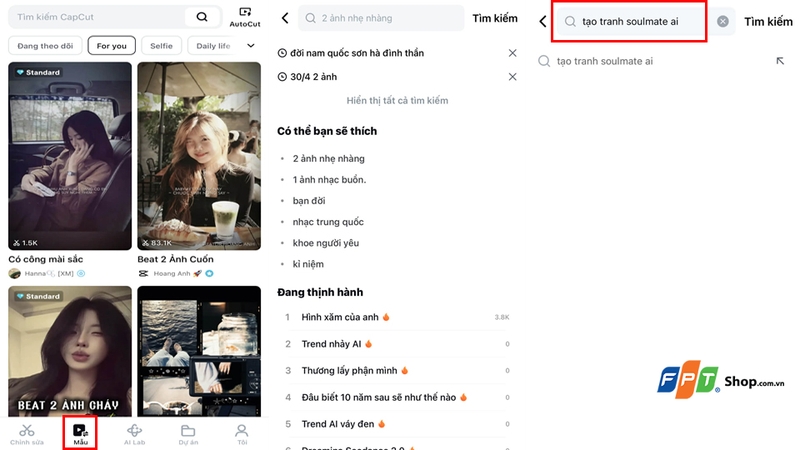
Task: Open the "Beat 2 Ảnh Cuốn" template thumbnail
Action: 199,156
